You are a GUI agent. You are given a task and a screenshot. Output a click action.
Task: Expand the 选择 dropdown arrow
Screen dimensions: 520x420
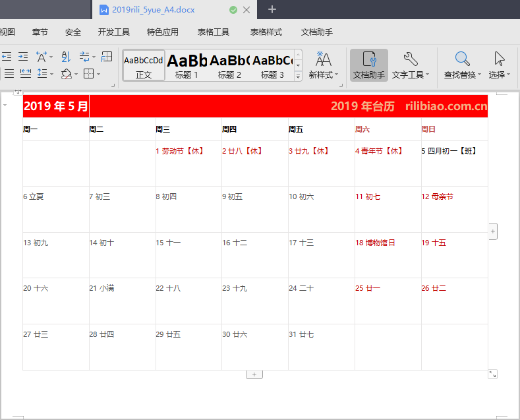(x=508, y=75)
